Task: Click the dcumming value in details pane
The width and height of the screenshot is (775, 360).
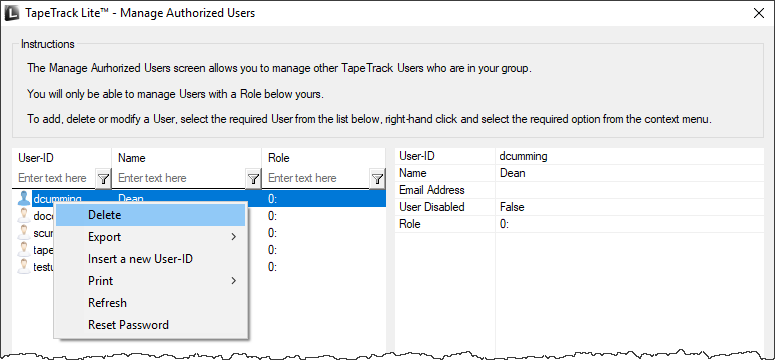Action: (523, 156)
